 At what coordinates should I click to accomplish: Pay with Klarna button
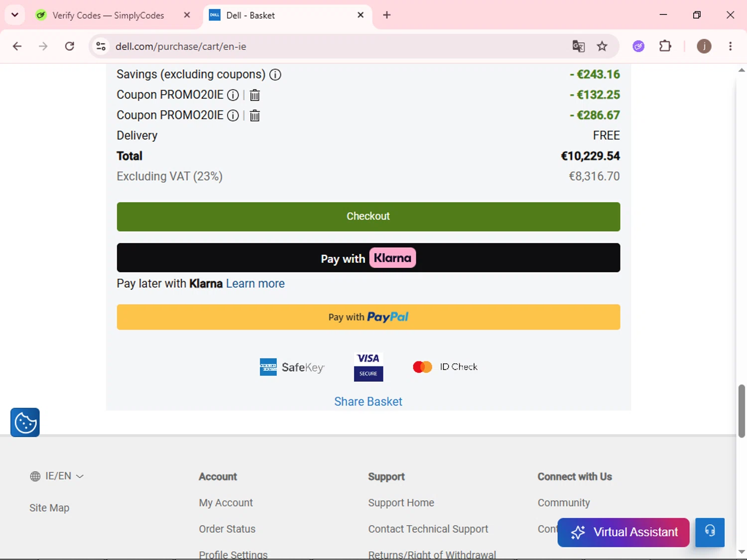[x=369, y=258]
